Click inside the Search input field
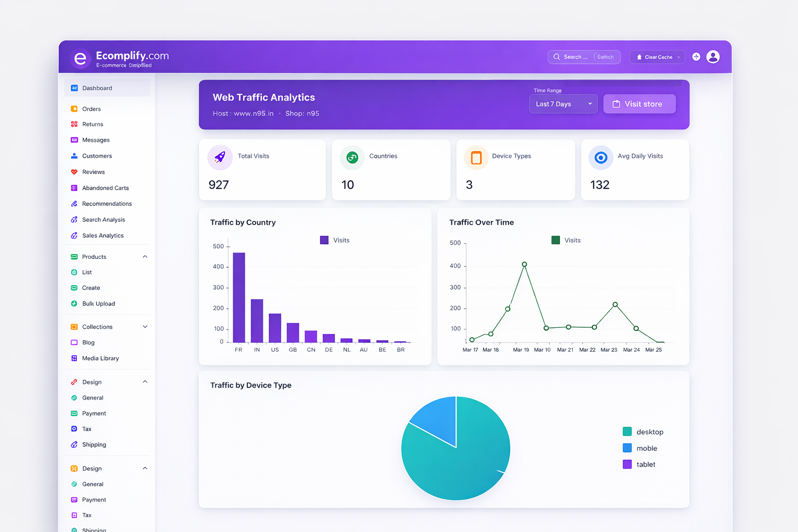This screenshot has width=798, height=532. [x=579, y=57]
